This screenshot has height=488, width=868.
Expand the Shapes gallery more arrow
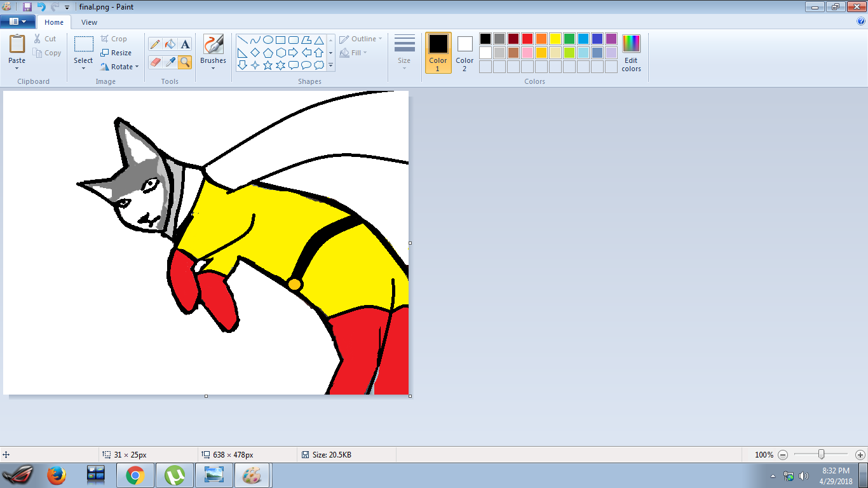tap(330, 65)
